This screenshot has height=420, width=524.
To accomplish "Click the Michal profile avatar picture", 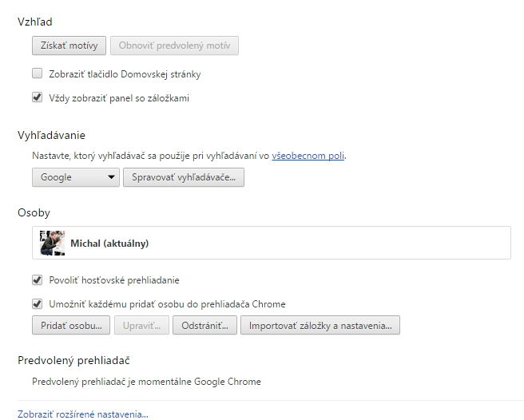I will click(x=52, y=243).
